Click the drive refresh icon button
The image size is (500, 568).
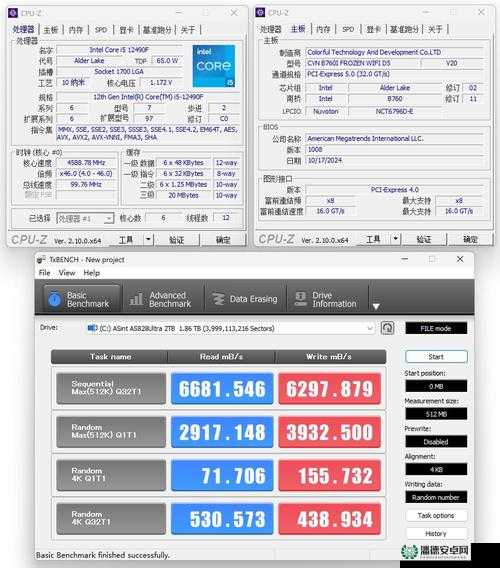tap(387, 328)
